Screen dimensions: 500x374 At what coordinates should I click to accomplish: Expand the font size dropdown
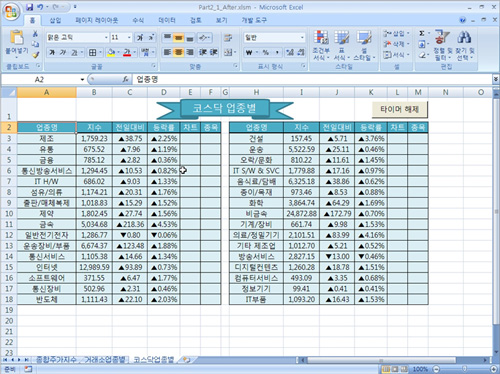pyautogui.click(x=129, y=37)
